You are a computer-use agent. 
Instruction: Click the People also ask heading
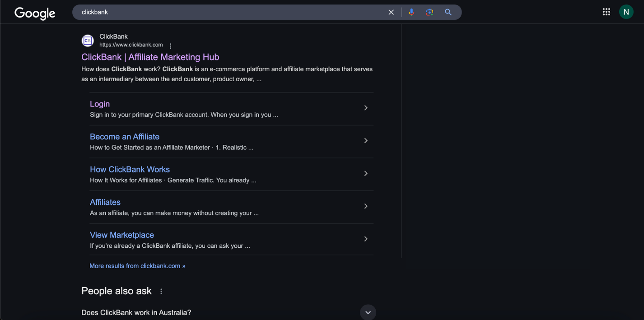click(x=117, y=291)
